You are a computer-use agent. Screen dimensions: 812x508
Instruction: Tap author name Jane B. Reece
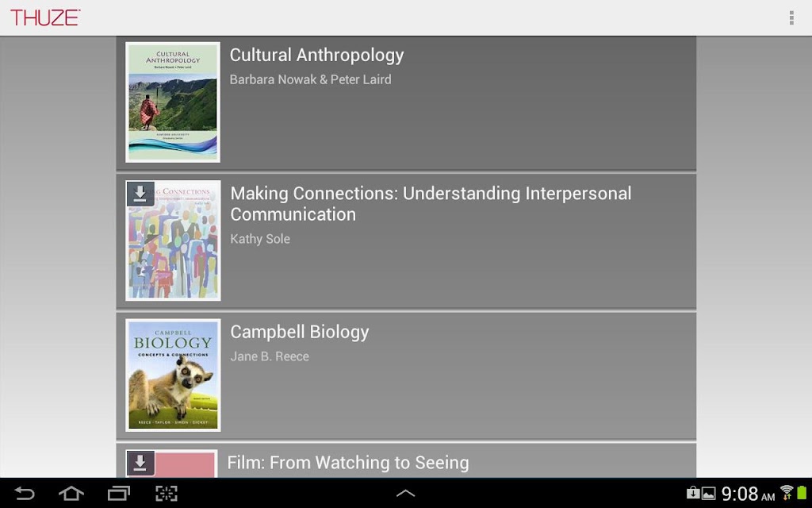270,356
